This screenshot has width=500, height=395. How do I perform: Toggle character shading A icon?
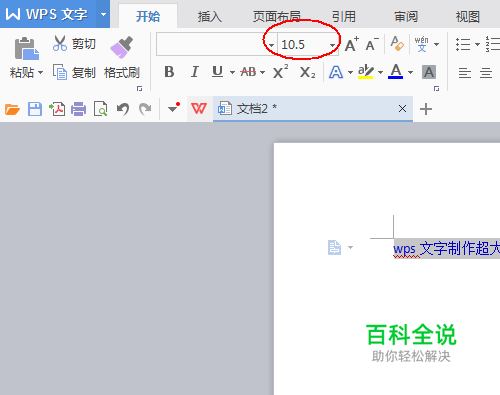coord(429,72)
